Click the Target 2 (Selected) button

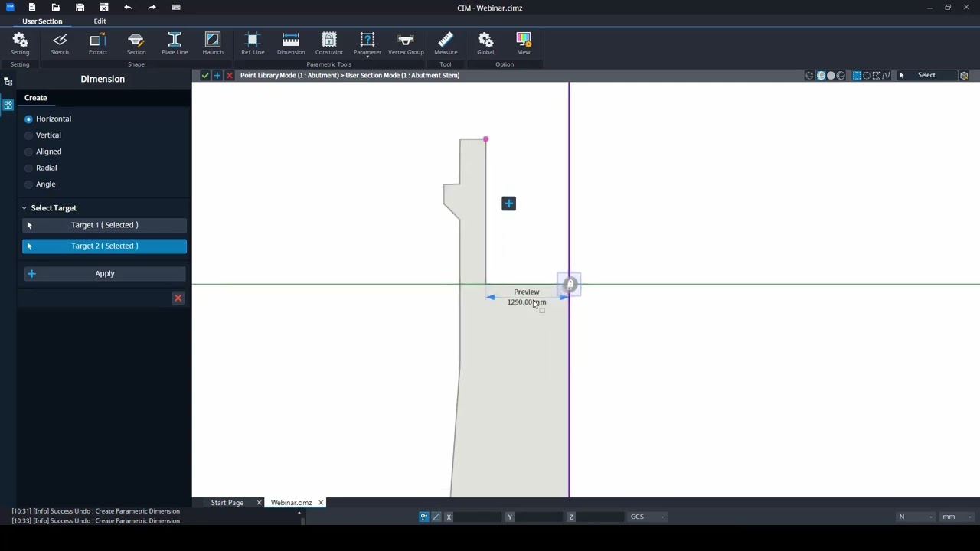[x=105, y=246]
